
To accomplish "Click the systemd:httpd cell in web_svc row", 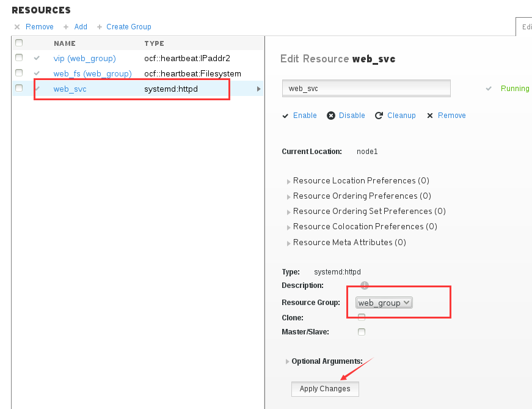I will [170, 89].
